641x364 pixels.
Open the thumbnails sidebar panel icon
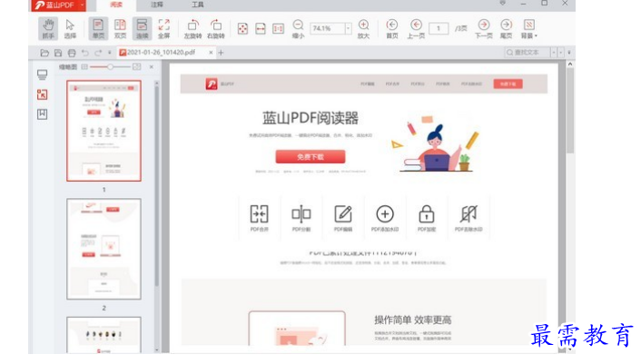click(42, 74)
